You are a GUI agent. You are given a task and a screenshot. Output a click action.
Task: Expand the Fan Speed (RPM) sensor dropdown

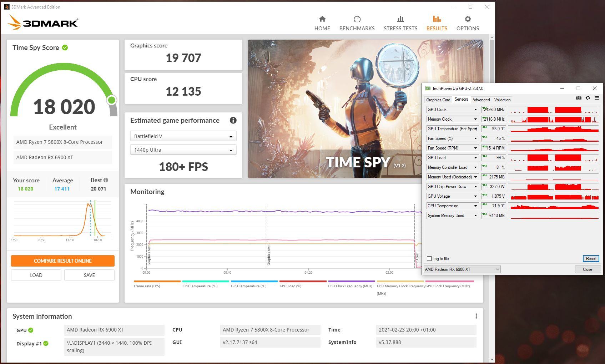click(475, 148)
